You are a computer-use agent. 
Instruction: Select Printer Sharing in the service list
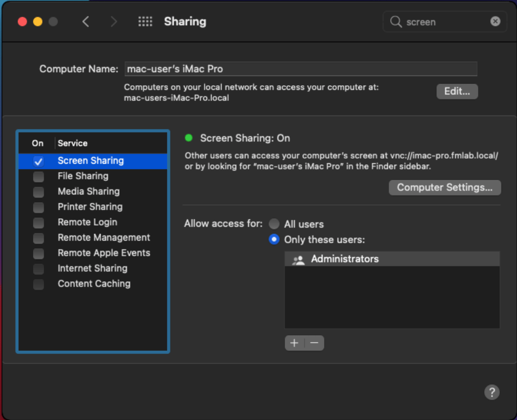click(x=90, y=207)
